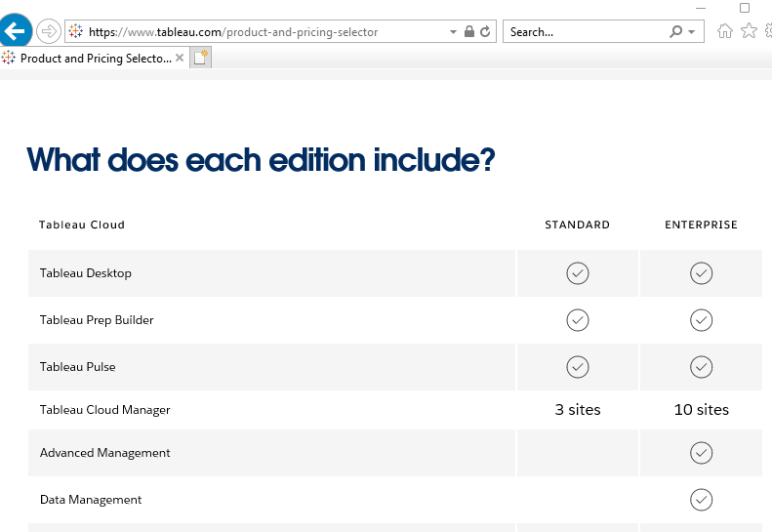
Task: Click the Tableau Prep Builder Standard checkmark
Action: [x=578, y=320]
